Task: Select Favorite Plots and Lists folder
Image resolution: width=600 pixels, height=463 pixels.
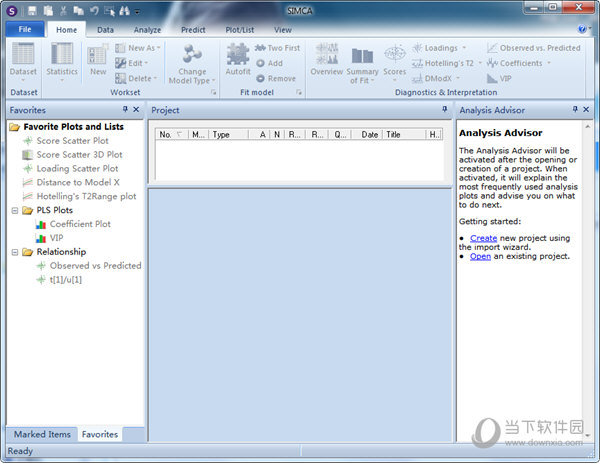Action: 73,127
